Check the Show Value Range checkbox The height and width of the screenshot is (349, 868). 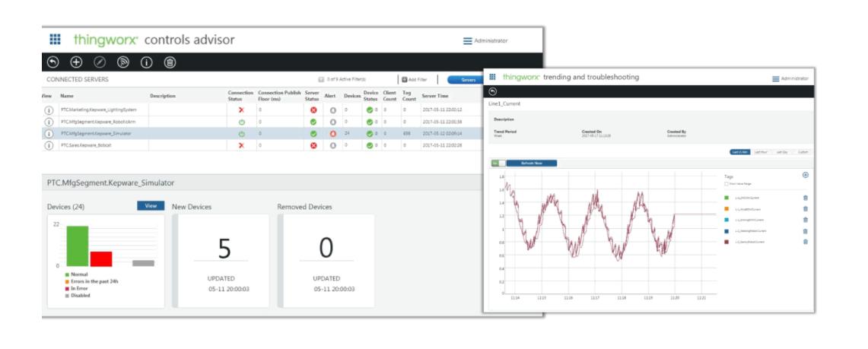[x=727, y=184]
